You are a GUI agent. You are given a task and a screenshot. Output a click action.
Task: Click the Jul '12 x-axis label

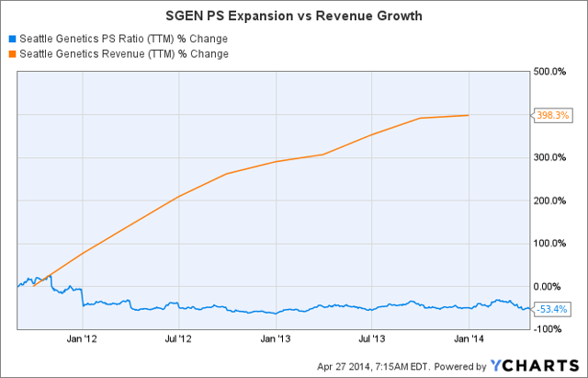[178, 339]
